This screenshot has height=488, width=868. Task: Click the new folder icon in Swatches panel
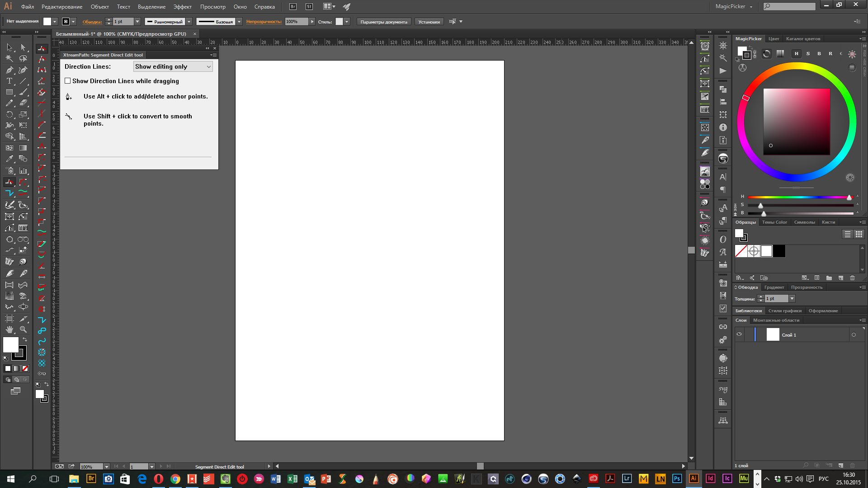click(829, 278)
